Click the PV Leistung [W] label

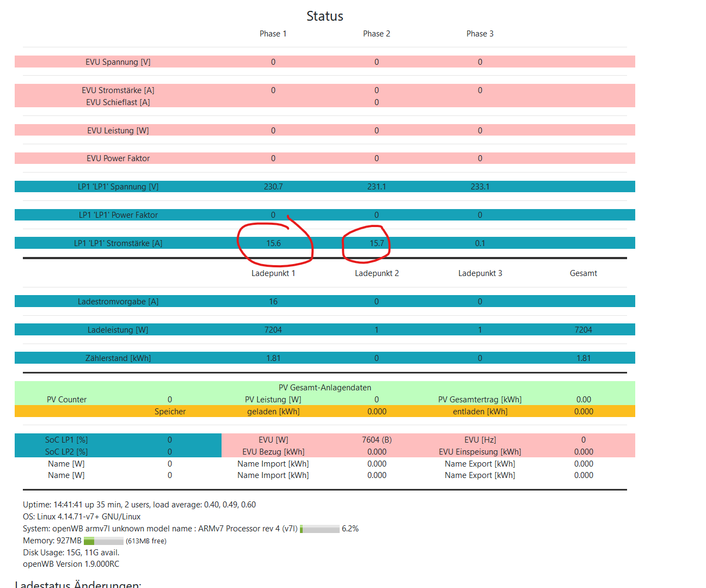[x=273, y=400]
